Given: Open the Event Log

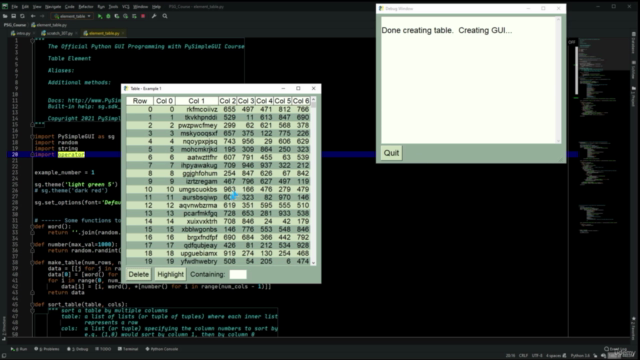Looking at the screenshot, I should [616, 349].
